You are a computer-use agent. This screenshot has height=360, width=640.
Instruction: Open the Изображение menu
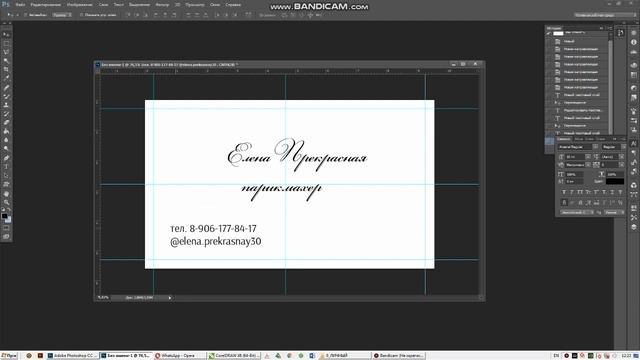(80, 5)
